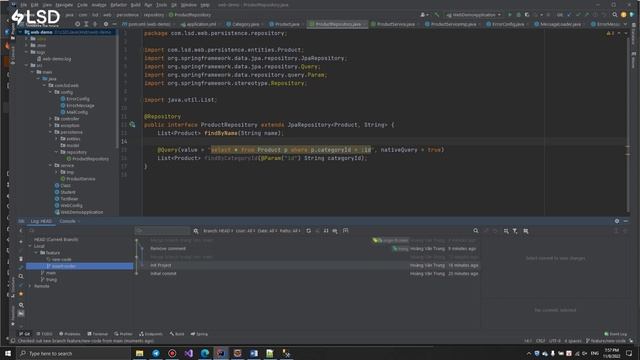Select HEAD (Current Branch) in branches tree

(x=56, y=240)
